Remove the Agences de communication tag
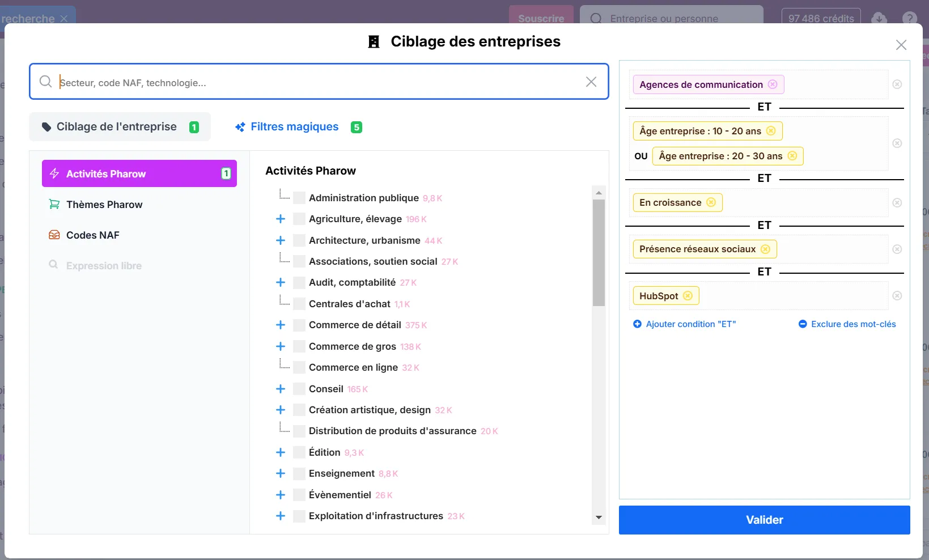 [773, 84]
